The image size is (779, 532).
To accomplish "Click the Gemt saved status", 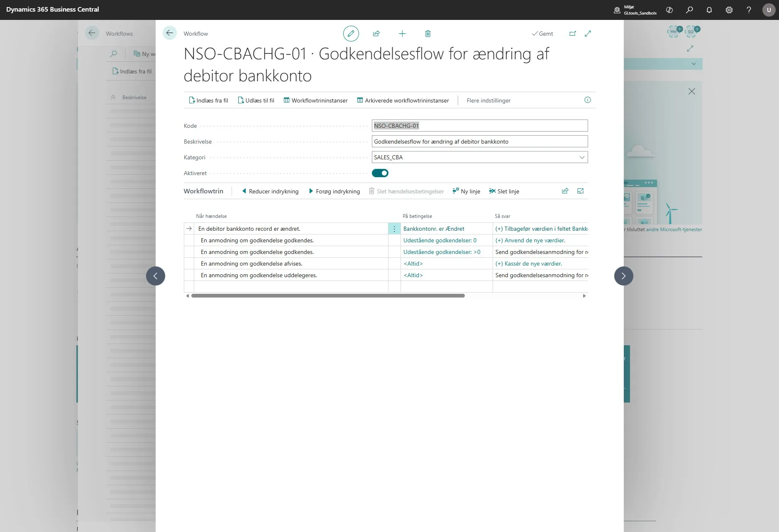I will [542, 34].
